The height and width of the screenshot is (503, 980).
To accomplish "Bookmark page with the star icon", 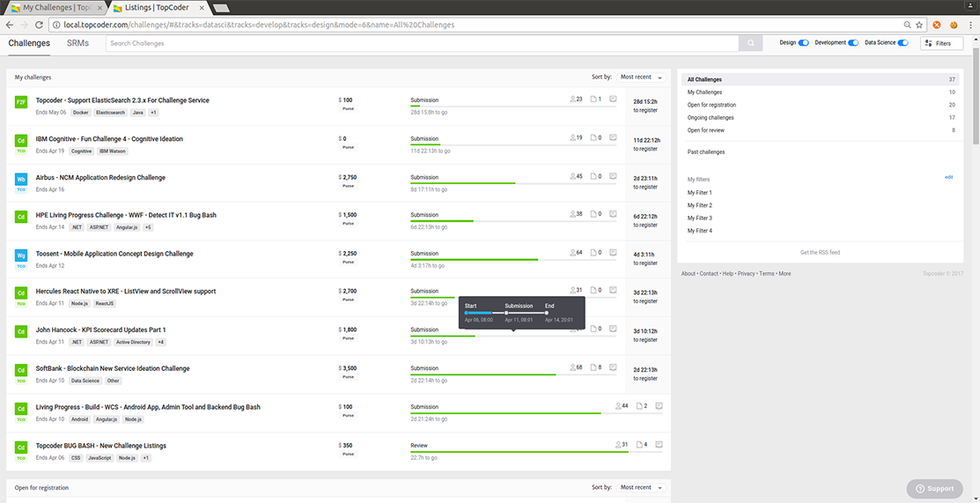I will [x=918, y=25].
